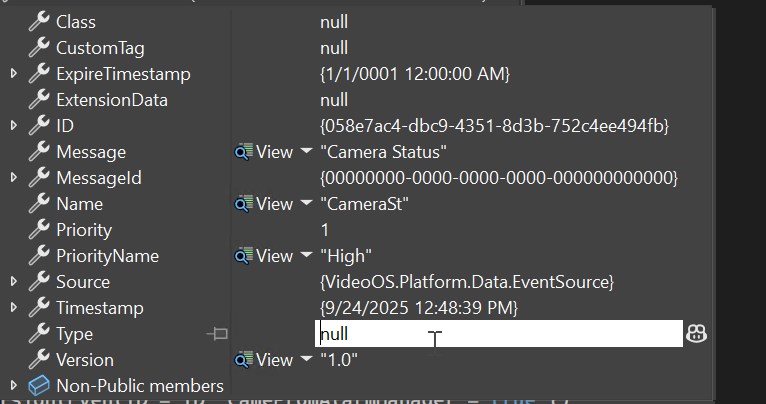The width and height of the screenshot is (766, 404).
Task: Click the wrench icon next to Priority
Action: [40, 229]
